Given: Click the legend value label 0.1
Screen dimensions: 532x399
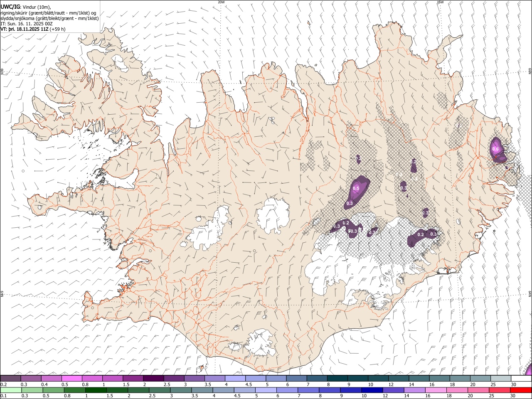Looking at the screenshot, I should tap(3, 396).
